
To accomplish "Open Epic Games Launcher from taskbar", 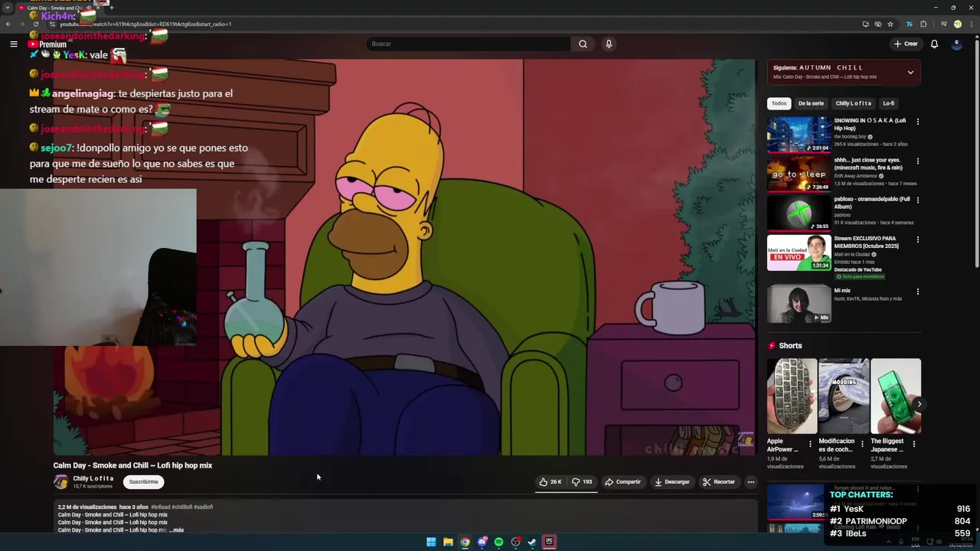I will coord(549,542).
